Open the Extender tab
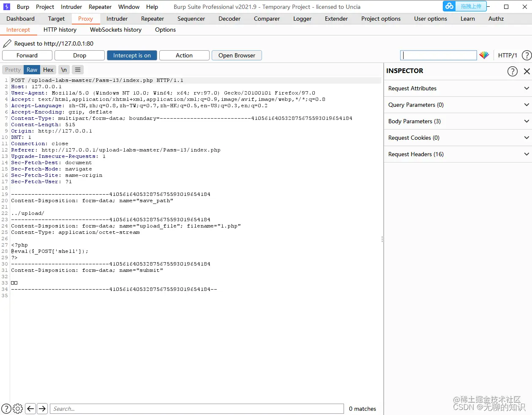Screen dimensions: 532x415 click(336, 19)
